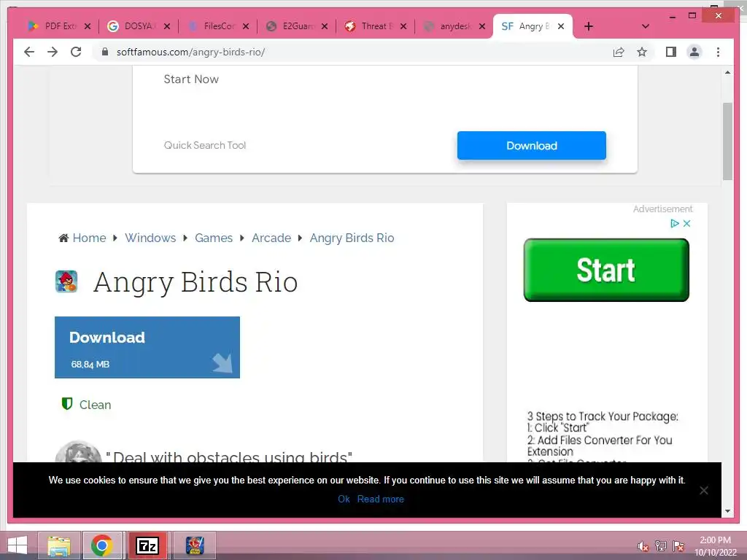Click the home icon in breadcrumb

(63, 238)
